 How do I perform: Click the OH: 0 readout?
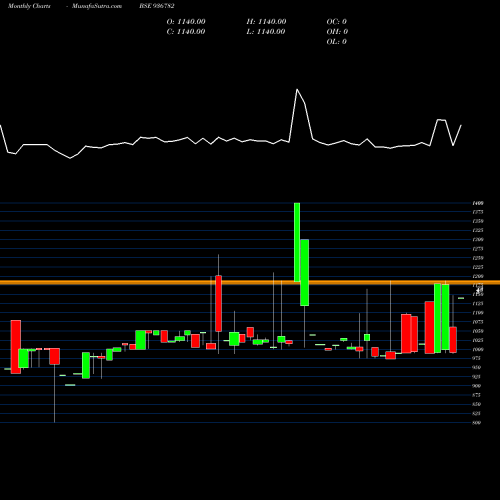pyautogui.click(x=337, y=32)
